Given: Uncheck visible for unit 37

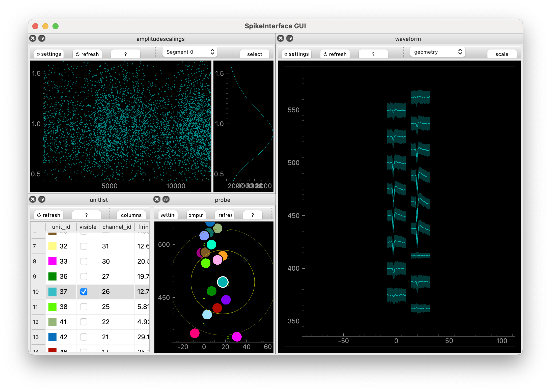Looking at the screenshot, I should tap(84, 292).
